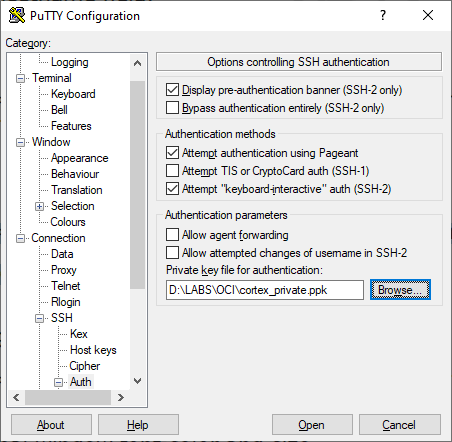Click the Browse button for key file

point(400,290)
